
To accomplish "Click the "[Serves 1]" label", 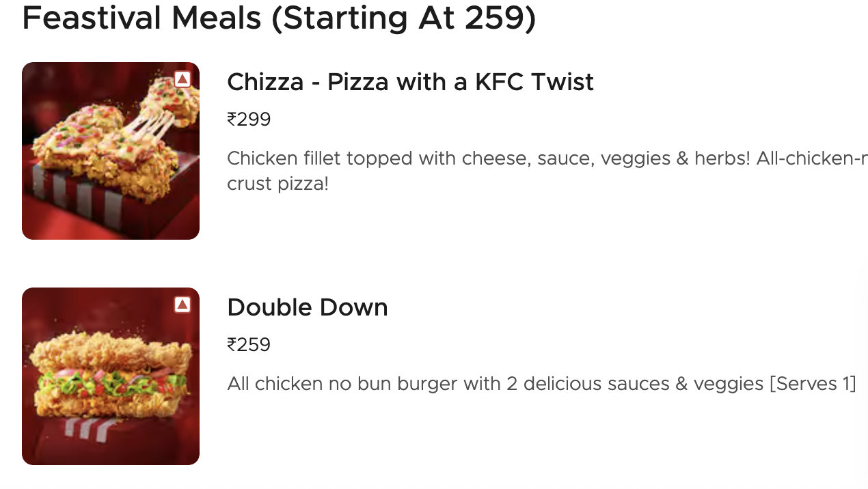I will [x=813, y=384].
